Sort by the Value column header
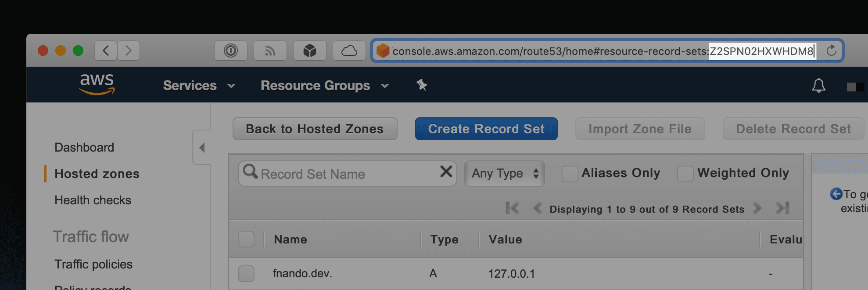Screen dimensions: 868x290 click(506, 239)
